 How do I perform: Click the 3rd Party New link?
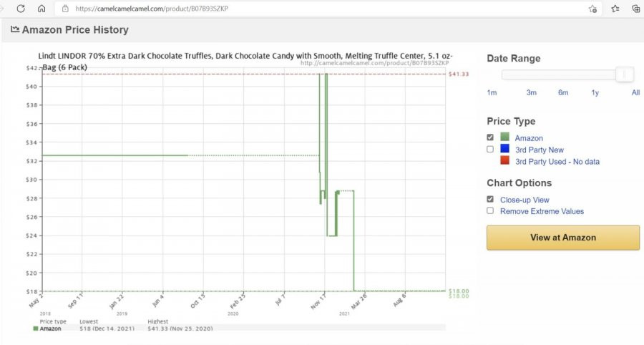[x=540, y=150]
